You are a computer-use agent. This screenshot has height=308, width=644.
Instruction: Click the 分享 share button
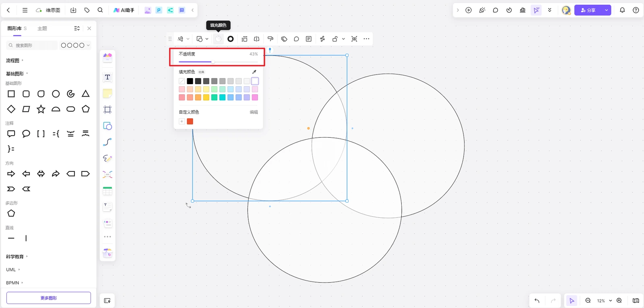(588, 10)
